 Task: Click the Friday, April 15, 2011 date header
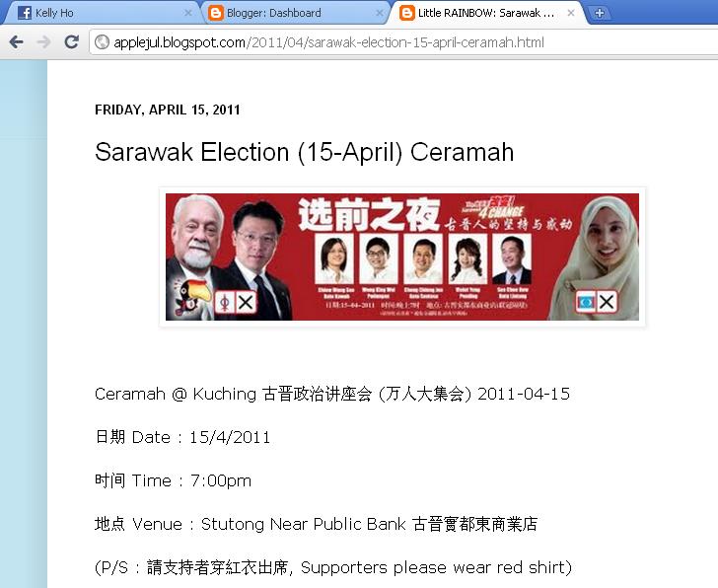pyautogui.click(x=167, y=110)
